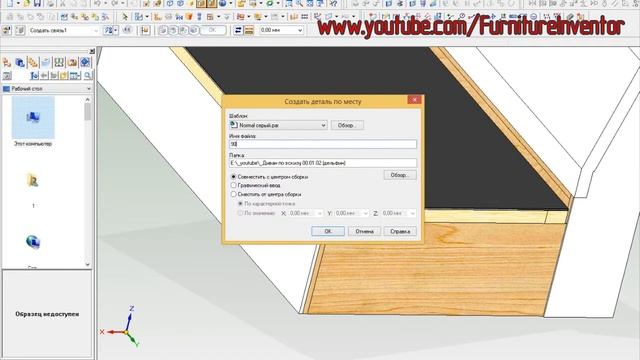Open the Z offset dropdown in dialog
Screen dimensions: 640x360
click(412, 213)
